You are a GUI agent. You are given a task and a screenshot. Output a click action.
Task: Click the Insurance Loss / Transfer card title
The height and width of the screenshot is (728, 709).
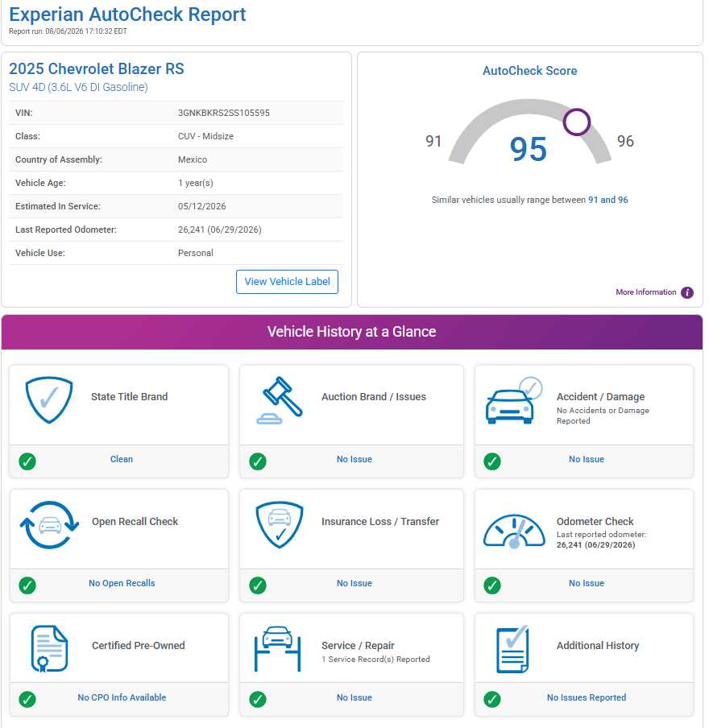[380, 522]
